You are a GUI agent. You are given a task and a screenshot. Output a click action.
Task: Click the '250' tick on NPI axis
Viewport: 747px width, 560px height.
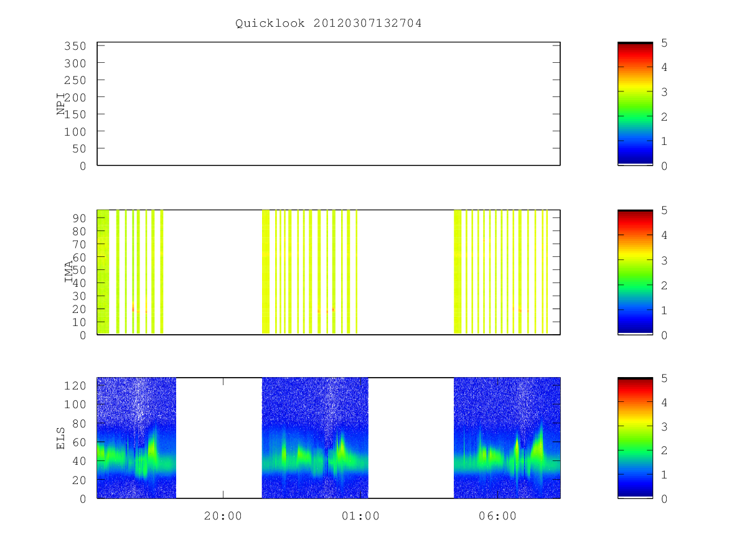click(75, 80)
